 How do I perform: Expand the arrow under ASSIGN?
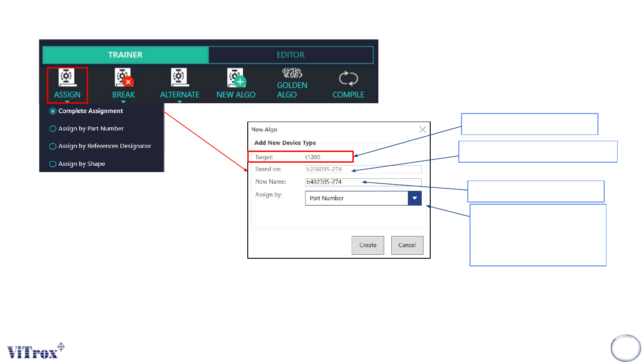67,101
